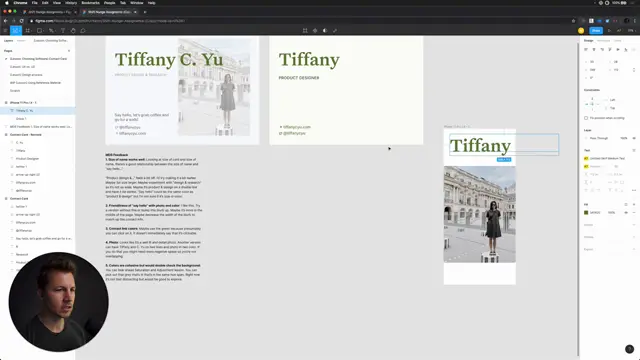
Task: Open the Chrome Edit menu
Action: click(45, 3)
